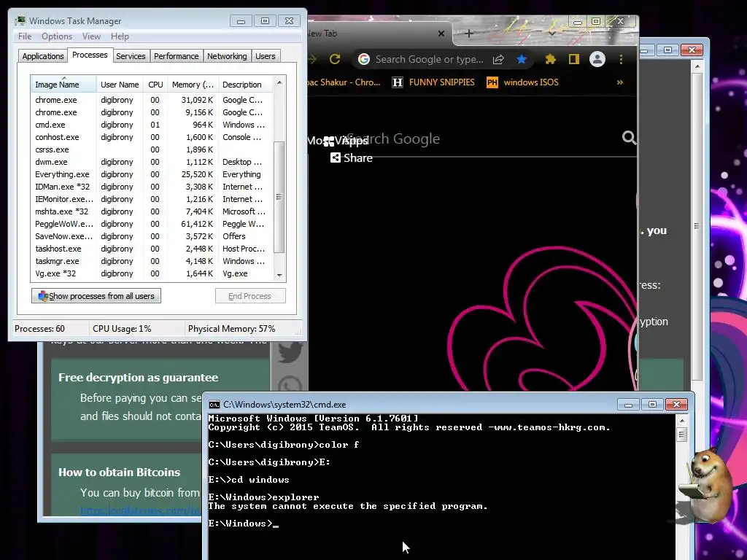
Task: Bookmark page with blue star icon
Action: click(x=522, y=59)
